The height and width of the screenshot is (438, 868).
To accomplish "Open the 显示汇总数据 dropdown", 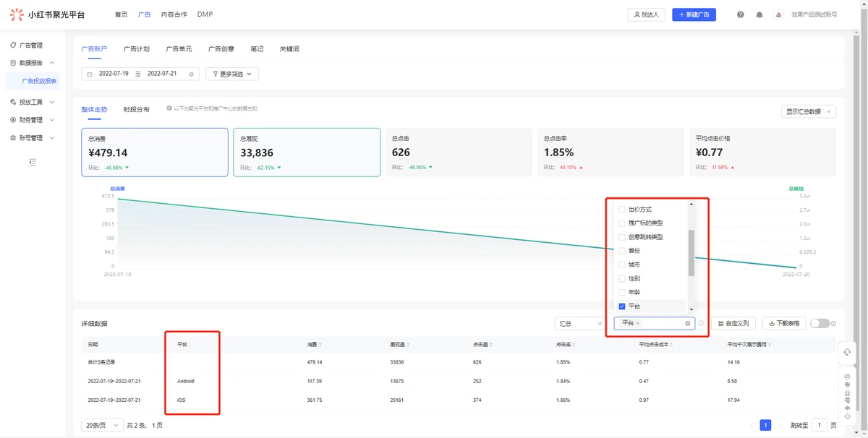I will [808, 111].
